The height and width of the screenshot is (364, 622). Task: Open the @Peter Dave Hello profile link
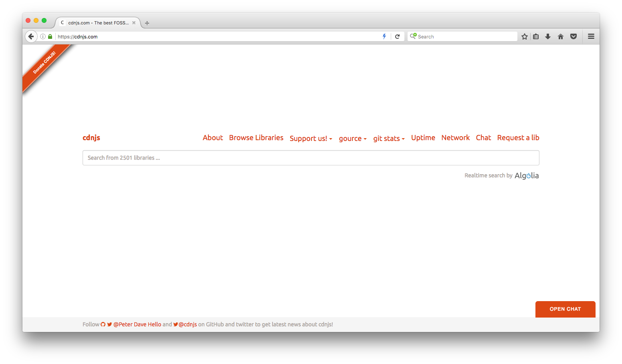137,324
